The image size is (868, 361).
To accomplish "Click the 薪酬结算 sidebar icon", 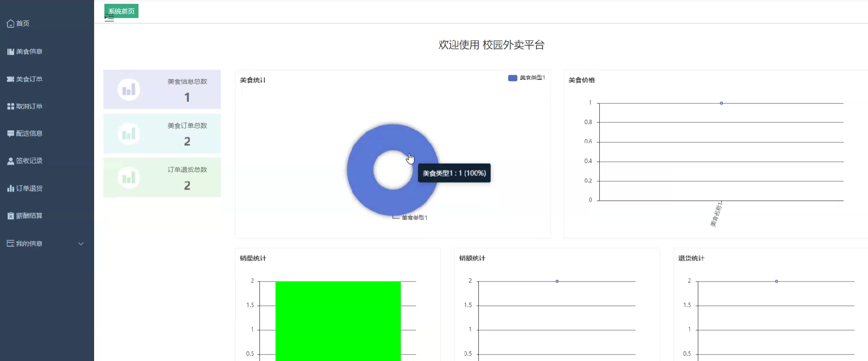I will pos(10,216).
